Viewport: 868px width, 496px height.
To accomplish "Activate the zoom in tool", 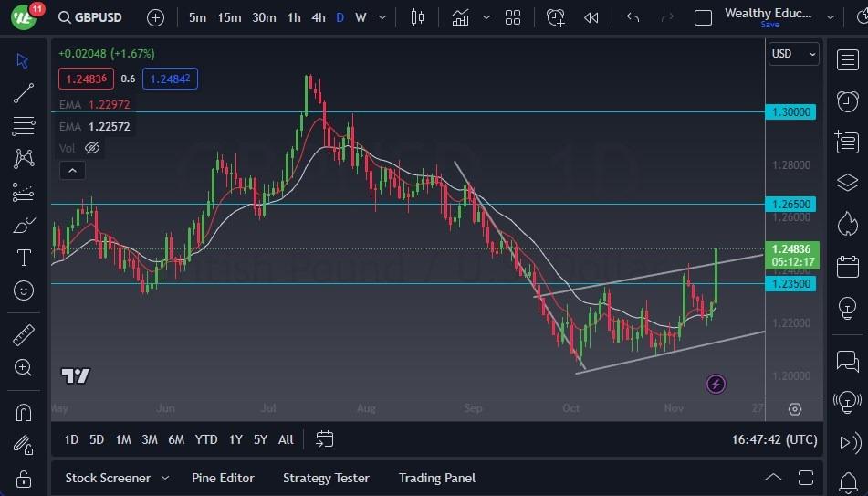I will click(23, 367).
